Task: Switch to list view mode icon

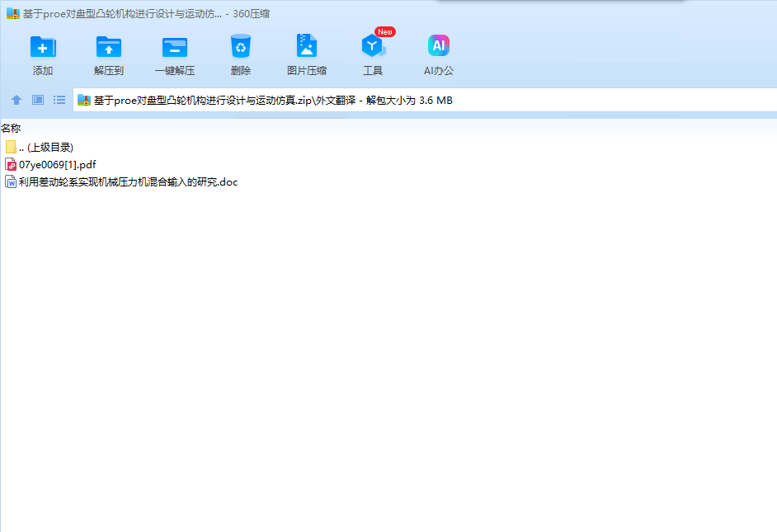Action: (x=59, y=100)
